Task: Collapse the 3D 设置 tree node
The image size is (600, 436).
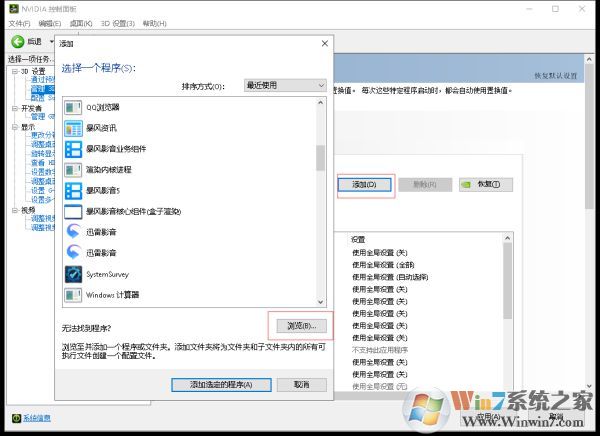Action: [15, 71]
